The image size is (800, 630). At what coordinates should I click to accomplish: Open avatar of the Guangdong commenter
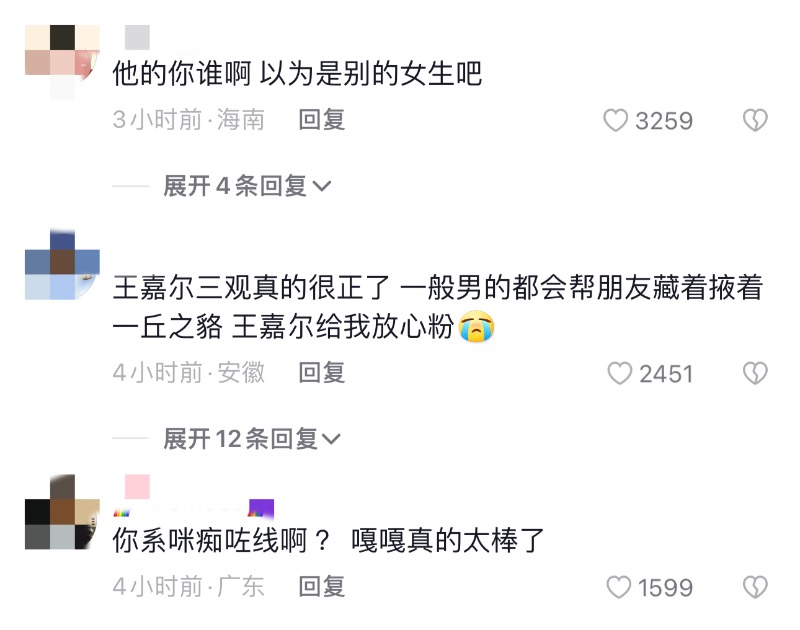62,512
